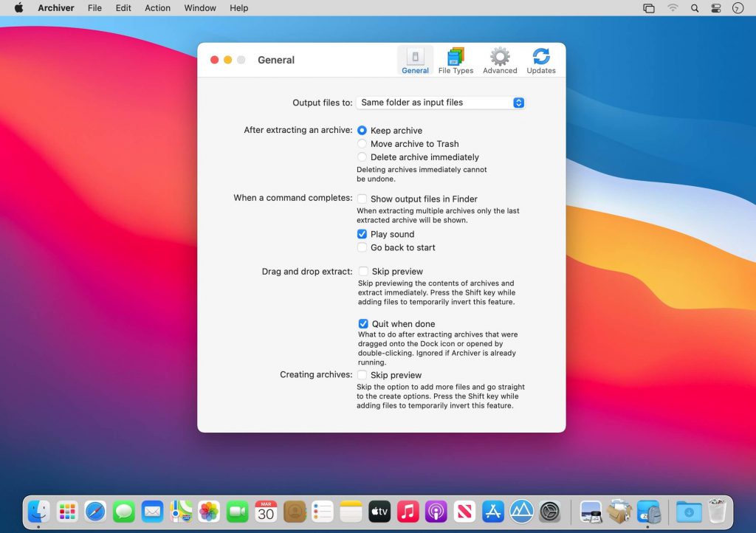Open the Action menu
The image size is (756, 533).
click(157, 8)
